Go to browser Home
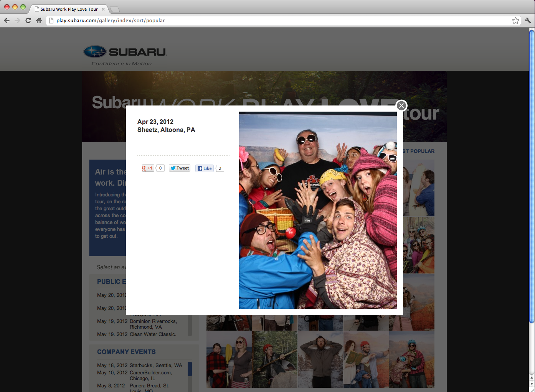Screen dimensions: 535x392 [x=39, y=20]
